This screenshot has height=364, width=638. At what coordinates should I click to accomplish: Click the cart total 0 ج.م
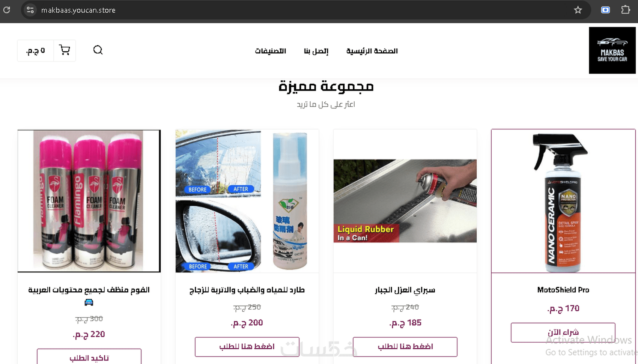click(x=36, y=50)
